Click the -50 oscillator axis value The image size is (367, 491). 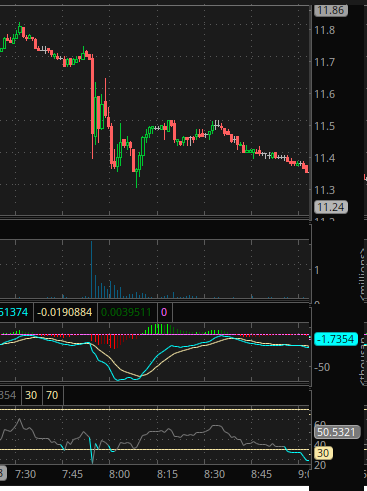[322, 367]
